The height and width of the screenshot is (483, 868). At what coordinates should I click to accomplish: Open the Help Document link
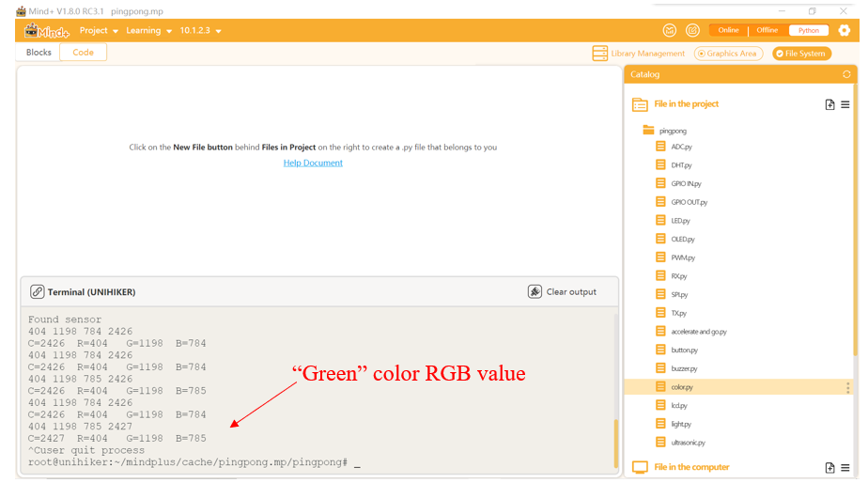click(313, 163)
